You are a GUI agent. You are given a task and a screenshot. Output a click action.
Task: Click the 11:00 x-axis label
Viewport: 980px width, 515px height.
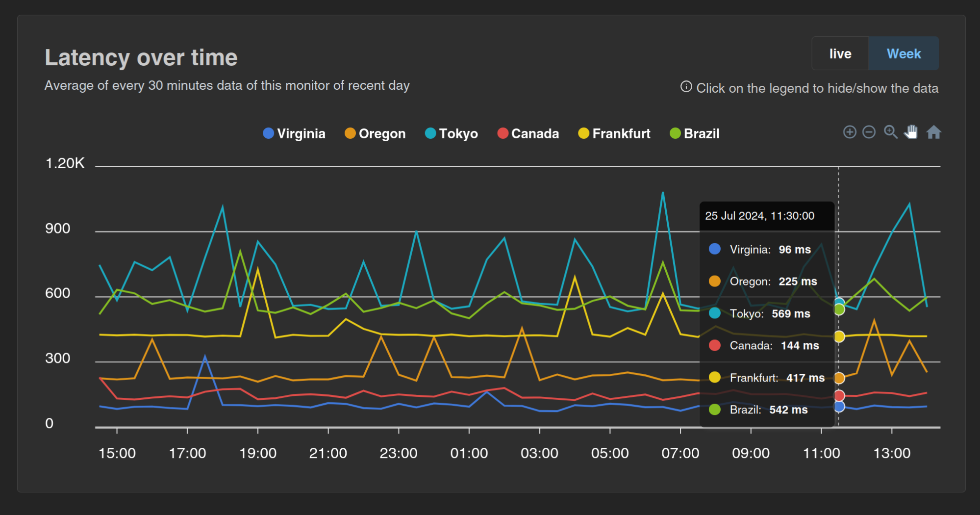[x=821, y=453]
